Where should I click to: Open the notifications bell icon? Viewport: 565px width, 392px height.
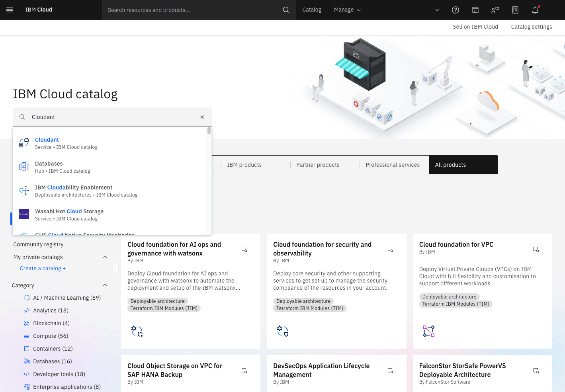tap(535, 10)
